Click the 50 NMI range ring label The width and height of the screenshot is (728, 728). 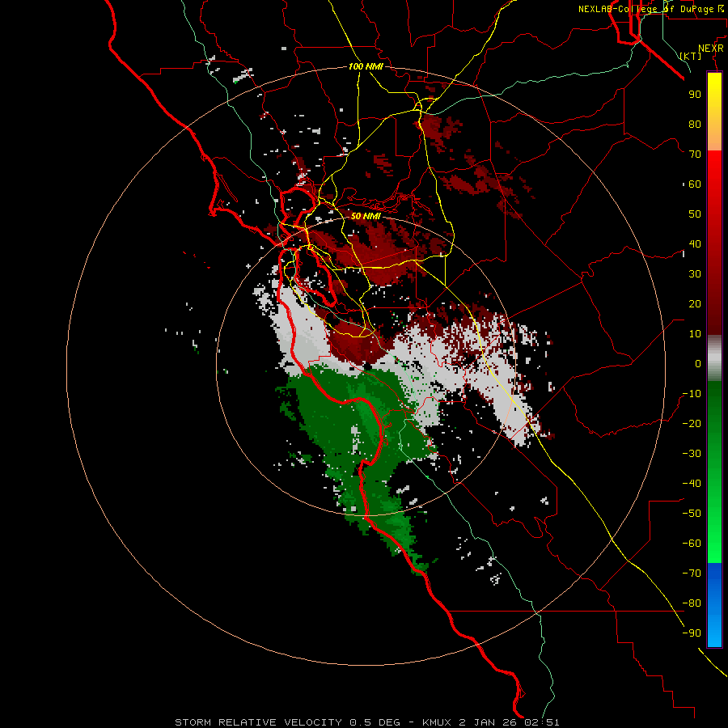click(x=366, y=216)
